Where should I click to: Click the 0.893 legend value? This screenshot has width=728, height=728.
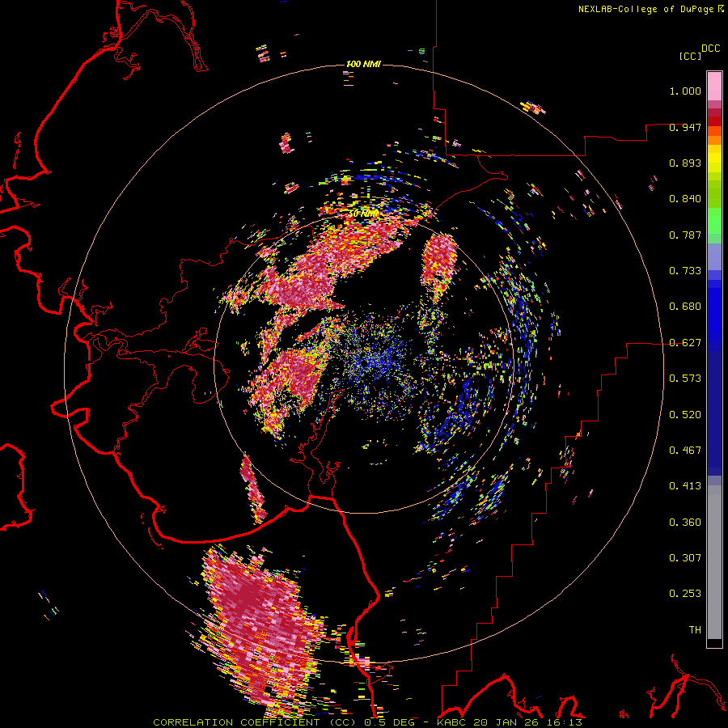coord(685,163)
